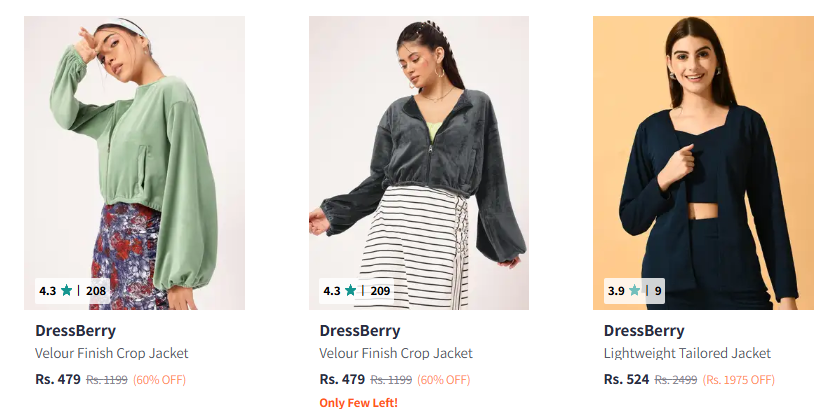
Task: Click DressBerry brand under the green jacket
Action: coord(75,330)
